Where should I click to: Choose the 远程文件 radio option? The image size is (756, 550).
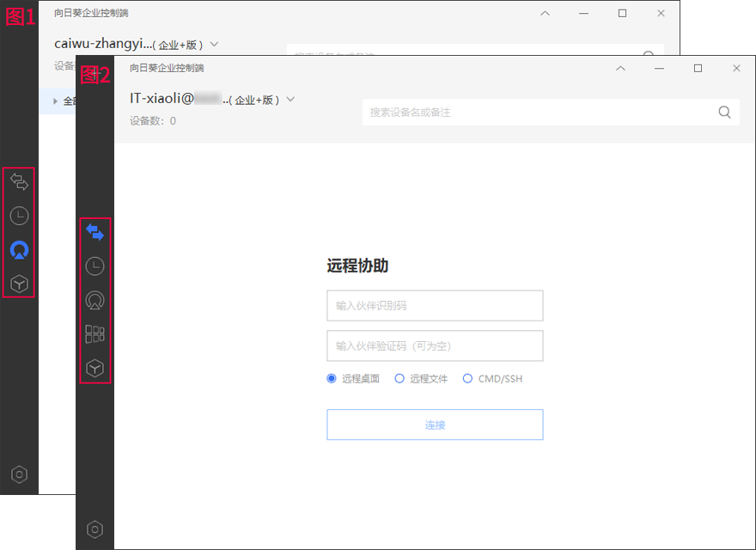tap(399, 378)
